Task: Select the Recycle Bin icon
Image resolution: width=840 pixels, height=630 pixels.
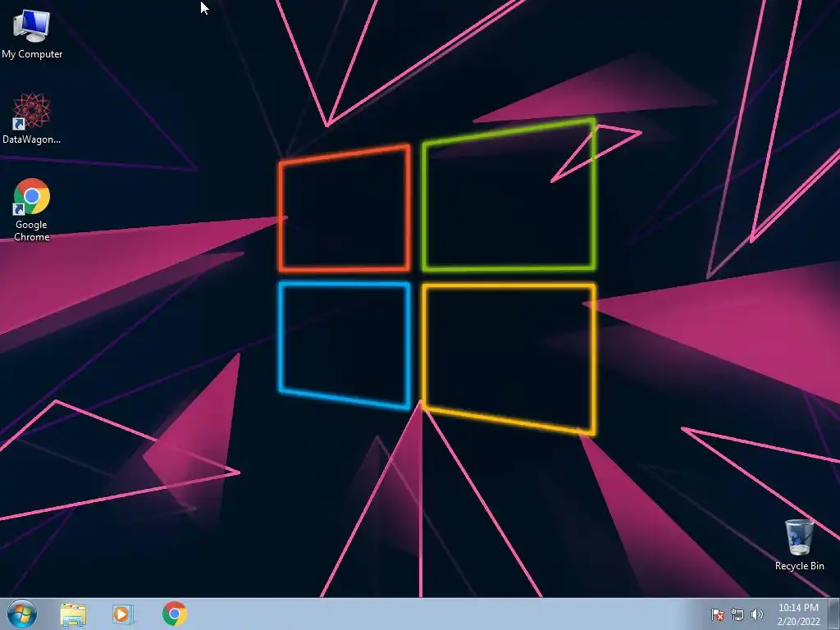Action: [x=799, y=545]
